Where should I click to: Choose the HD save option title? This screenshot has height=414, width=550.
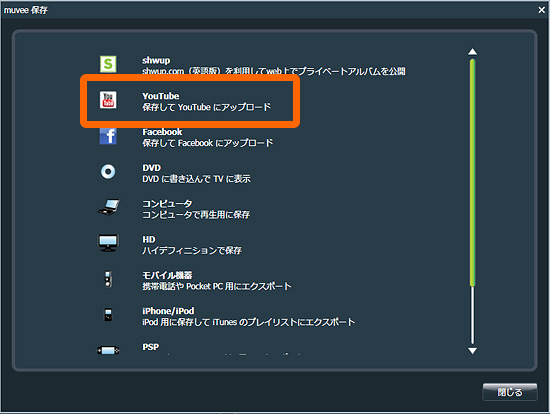click(x=149, y=239)
